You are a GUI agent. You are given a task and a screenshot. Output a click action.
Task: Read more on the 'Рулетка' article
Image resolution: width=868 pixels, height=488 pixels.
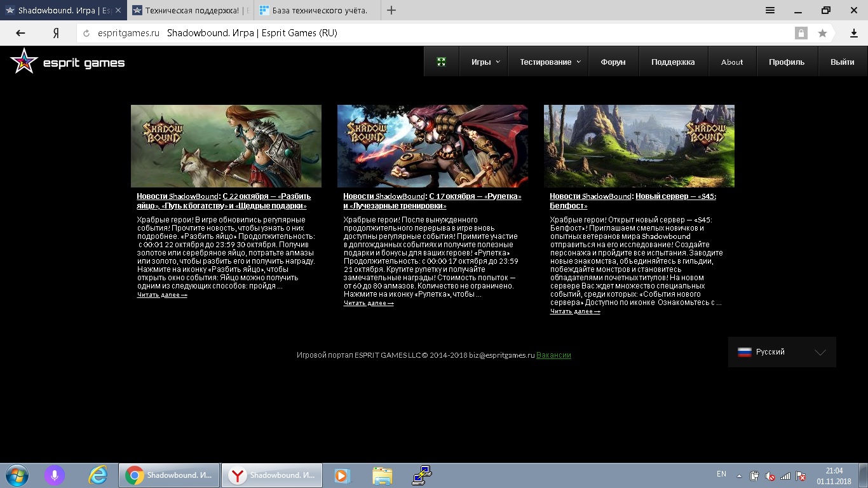coord(369,303)
